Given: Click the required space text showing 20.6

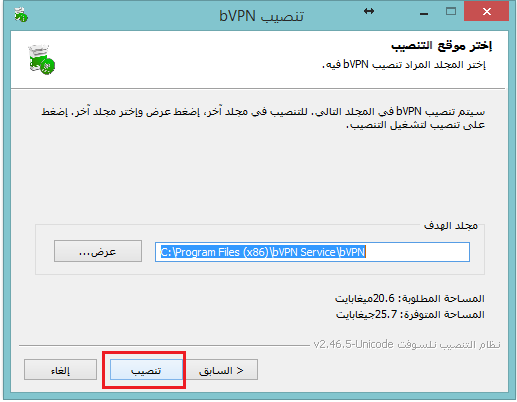Looking at the screenshot, I should [x=410, y=298].
